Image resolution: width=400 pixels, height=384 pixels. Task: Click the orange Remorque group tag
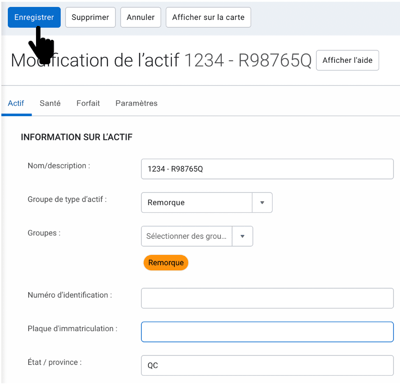coord(166,263)
